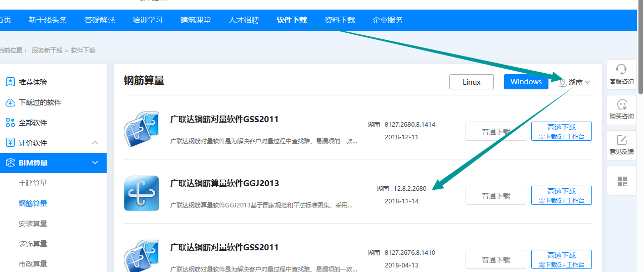Click 高速下载 for GSS2011 version 8127.2680.8.1414

click(x=562, y=132)
